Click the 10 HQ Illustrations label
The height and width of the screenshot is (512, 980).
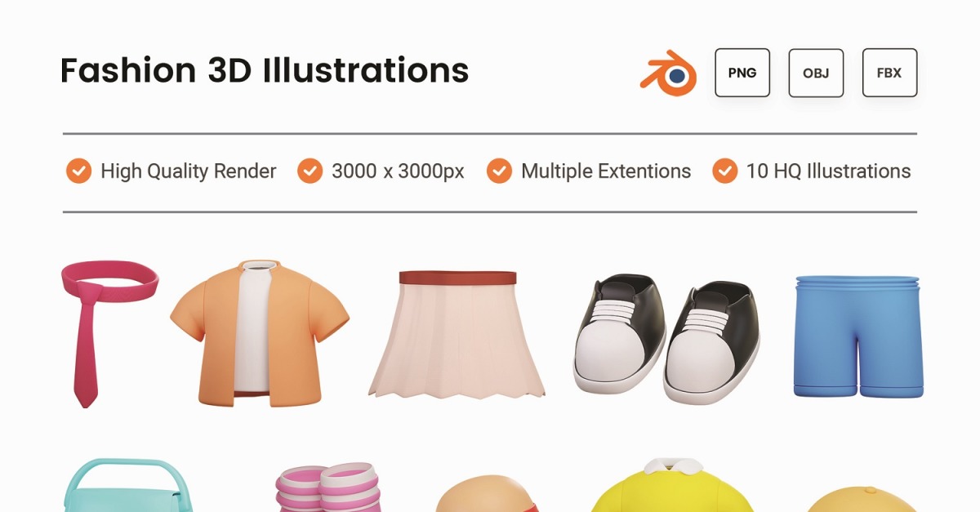pos(828,171)
